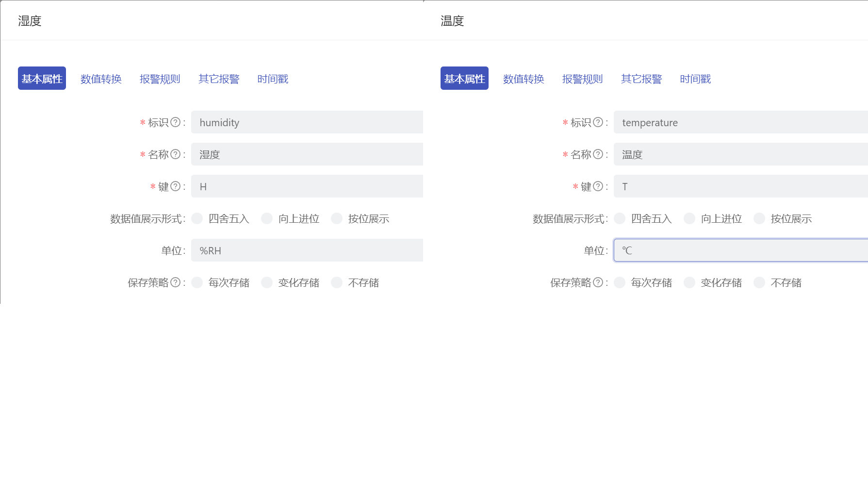Switch to 数值转换 tab in 温度 panel
868x479 pixels.
[524, 79]
